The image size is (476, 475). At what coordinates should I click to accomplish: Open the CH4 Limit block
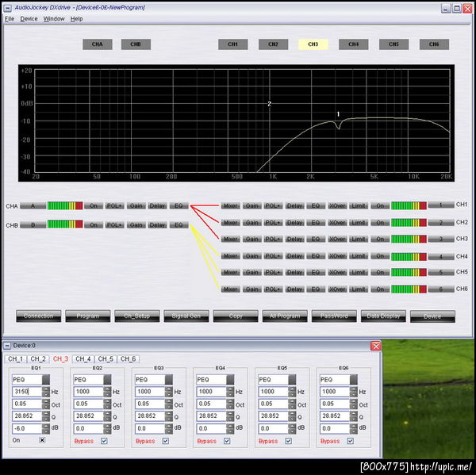click(x=359, y=256)
